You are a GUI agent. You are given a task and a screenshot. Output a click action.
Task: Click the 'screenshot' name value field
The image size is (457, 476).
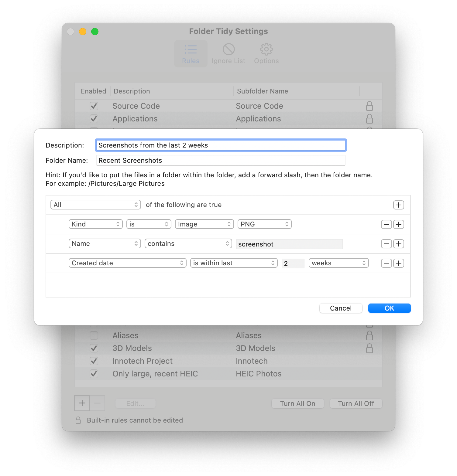pos(290,244)
